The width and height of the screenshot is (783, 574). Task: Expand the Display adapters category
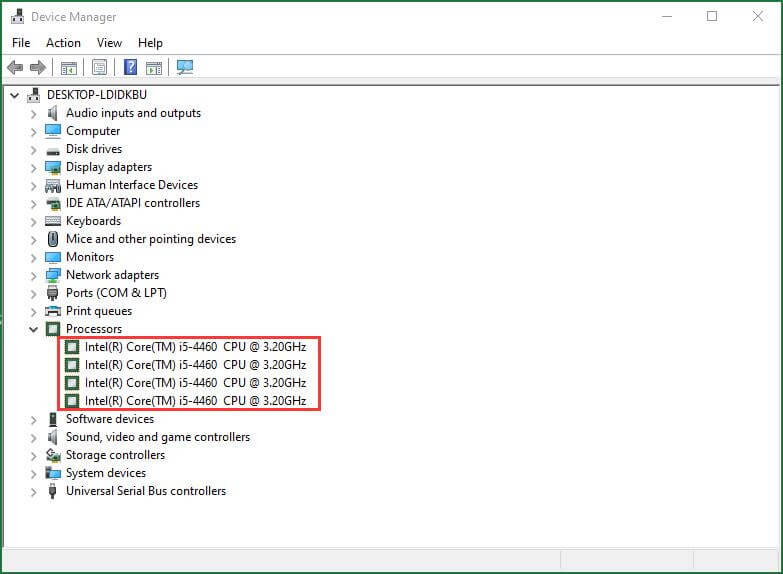click(33, 168)
